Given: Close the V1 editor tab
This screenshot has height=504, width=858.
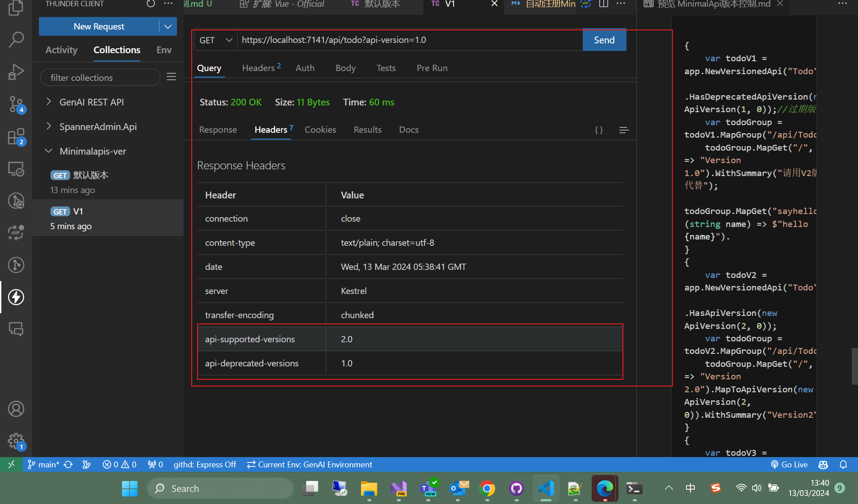Looking at the screenshot, I should click(x=494, y=4).
